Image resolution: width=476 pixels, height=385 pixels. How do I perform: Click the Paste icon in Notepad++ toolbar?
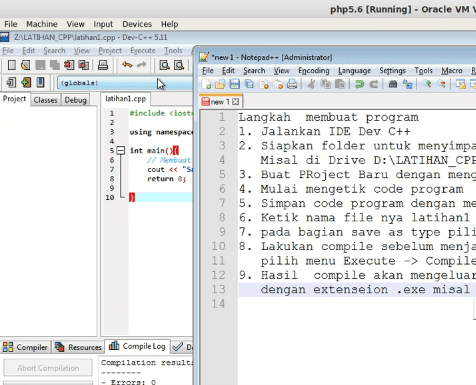340,84
